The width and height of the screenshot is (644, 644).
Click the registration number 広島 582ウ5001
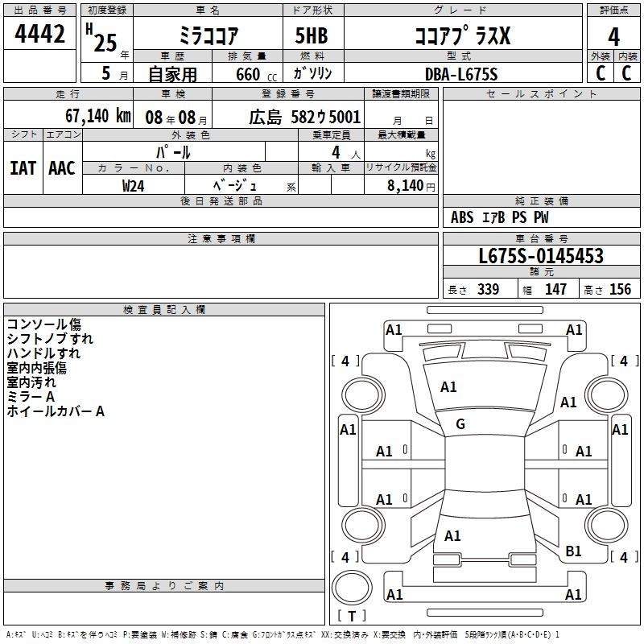tap(304, 118)
